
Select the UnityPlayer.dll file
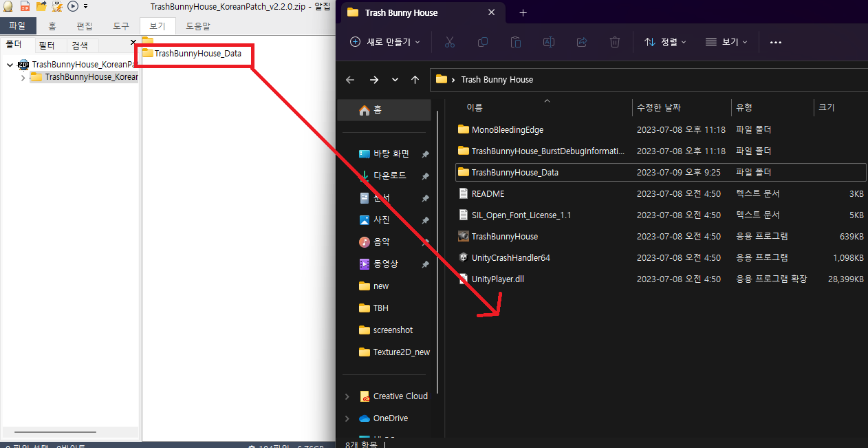[x=660, y=279]
